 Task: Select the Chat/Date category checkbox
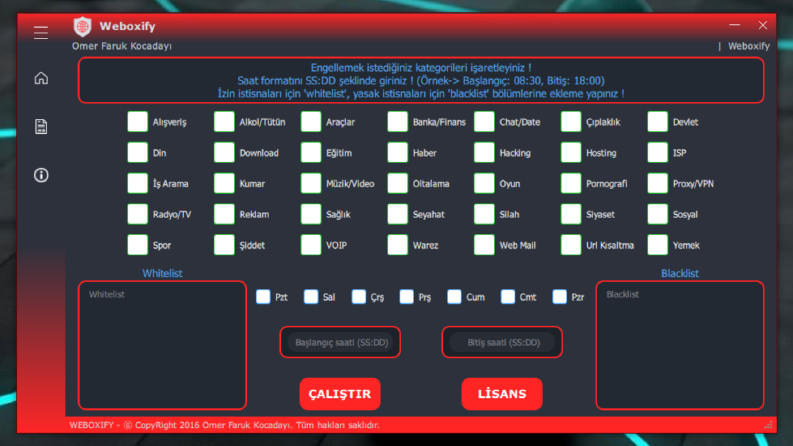point(484,122)
